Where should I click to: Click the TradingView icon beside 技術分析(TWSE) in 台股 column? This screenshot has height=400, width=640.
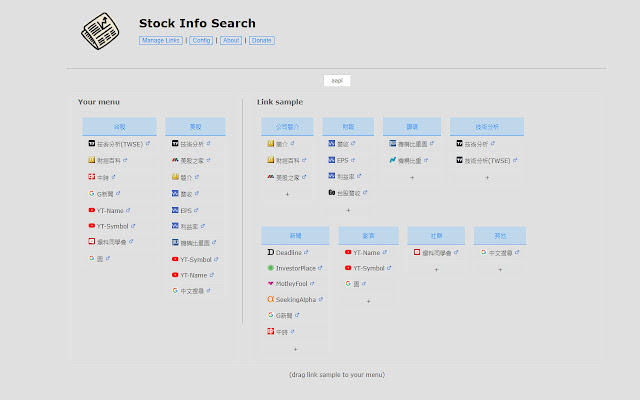(x=92, y=143)
